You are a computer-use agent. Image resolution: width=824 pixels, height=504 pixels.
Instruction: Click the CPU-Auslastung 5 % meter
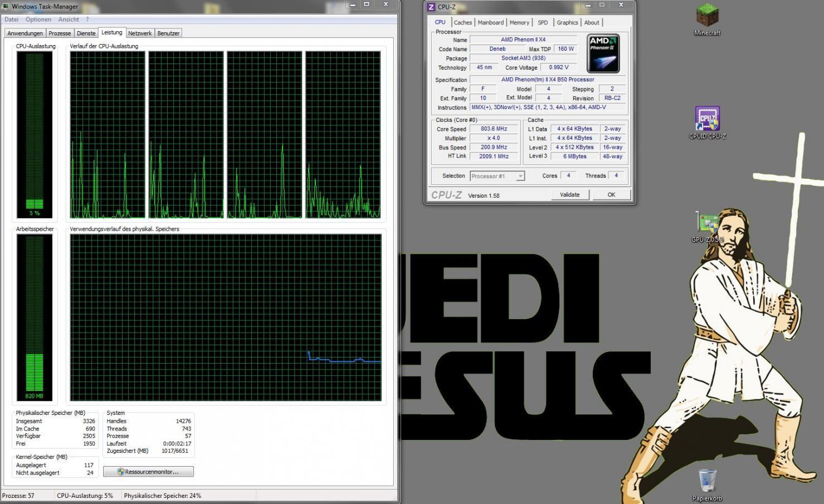(35, 135)
